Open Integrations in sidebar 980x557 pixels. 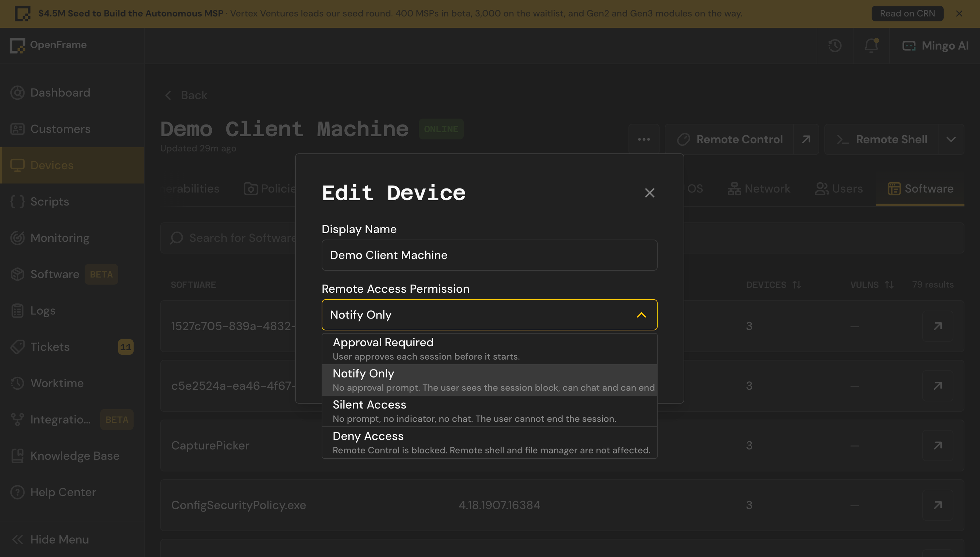tap(72, 420)
